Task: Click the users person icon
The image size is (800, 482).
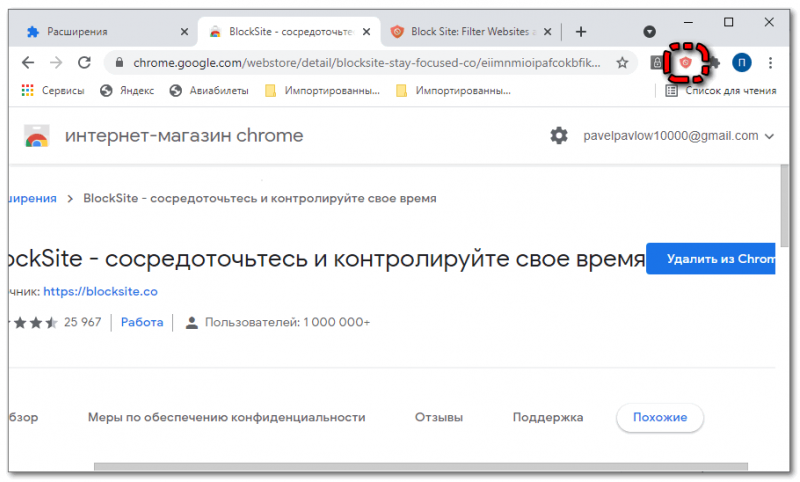Action: pos(191,322)
